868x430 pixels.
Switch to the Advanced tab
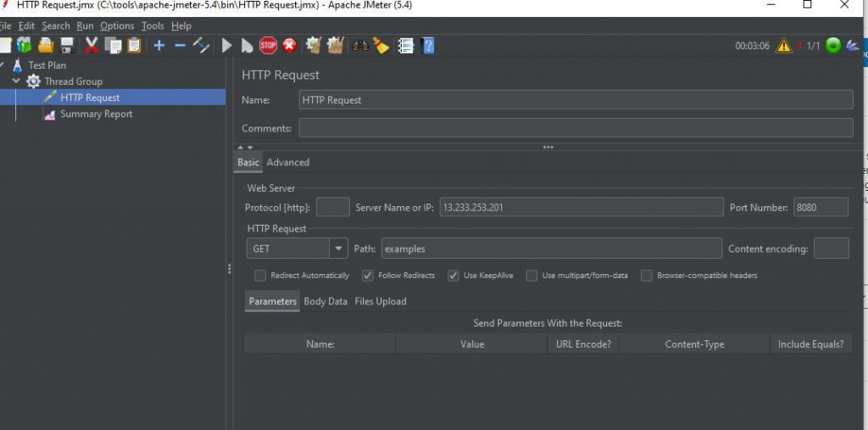pyautogui.click(x=288, y=163)
